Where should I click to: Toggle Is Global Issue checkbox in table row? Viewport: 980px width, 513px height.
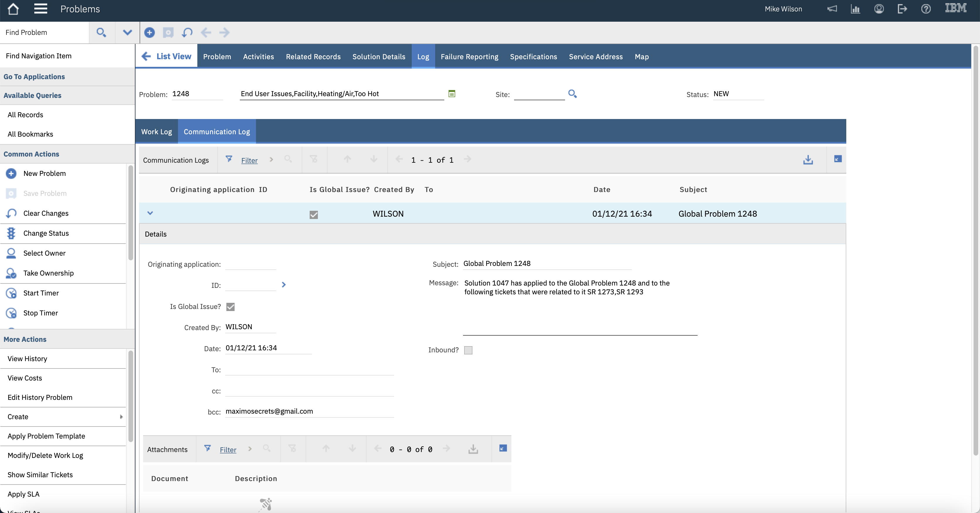coord(313,215)
